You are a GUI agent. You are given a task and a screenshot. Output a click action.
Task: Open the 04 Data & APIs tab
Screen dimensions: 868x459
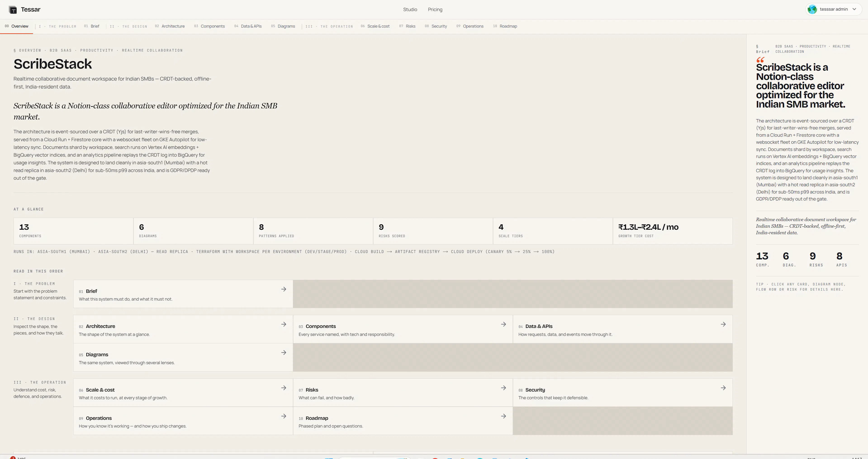pyautogui.click(x=248, y=26)
